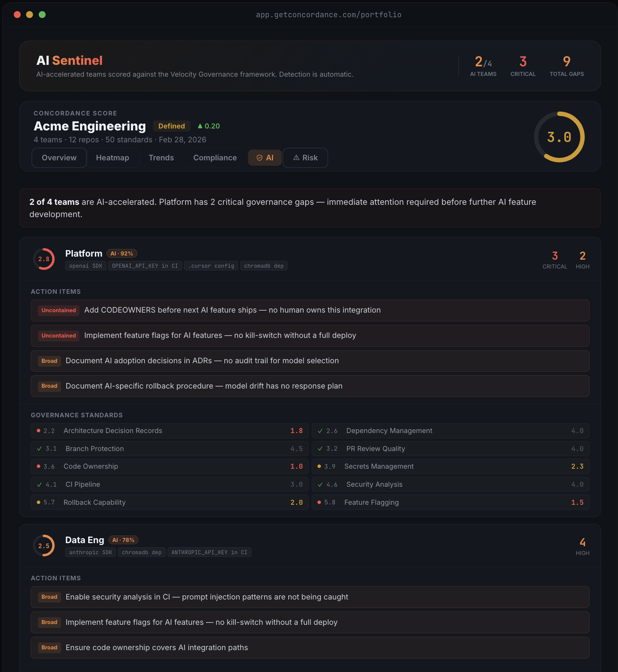
Task: Click the green checkmark beside Branch Protection
Action: pyautogui.click(x=39, y=449)
